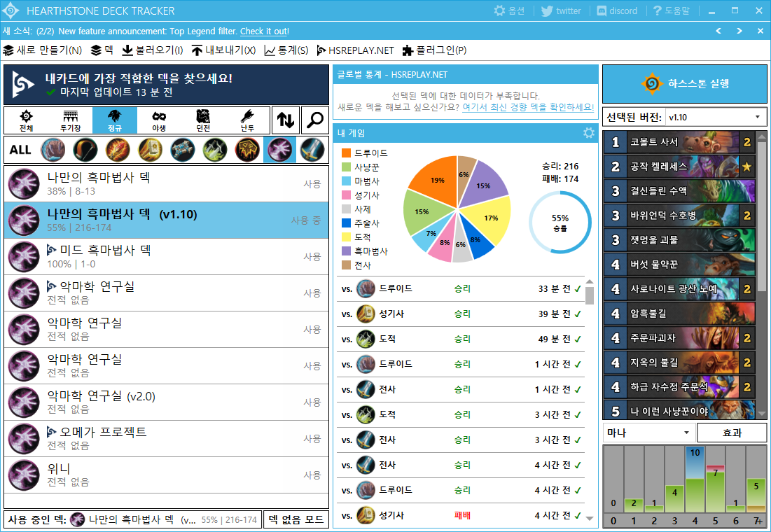
Task: Open the 덱 menu
Action: pyautogui.click(x=102, y=50)
